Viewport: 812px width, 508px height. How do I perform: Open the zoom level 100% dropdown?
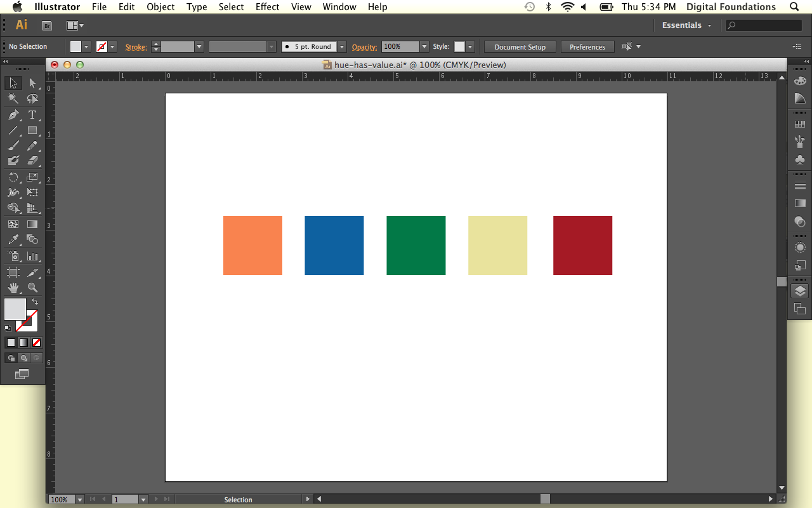[79, 500]
